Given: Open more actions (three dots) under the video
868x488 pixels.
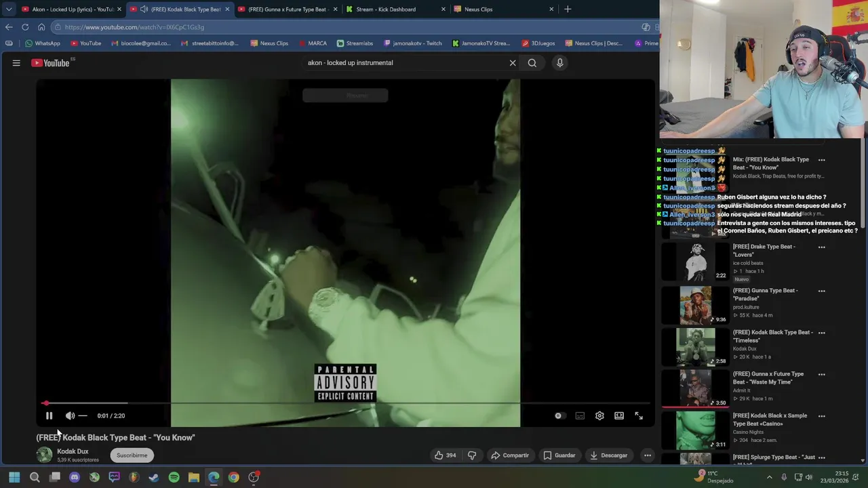Looking at the screenshot, I should [x=648, y=455].
